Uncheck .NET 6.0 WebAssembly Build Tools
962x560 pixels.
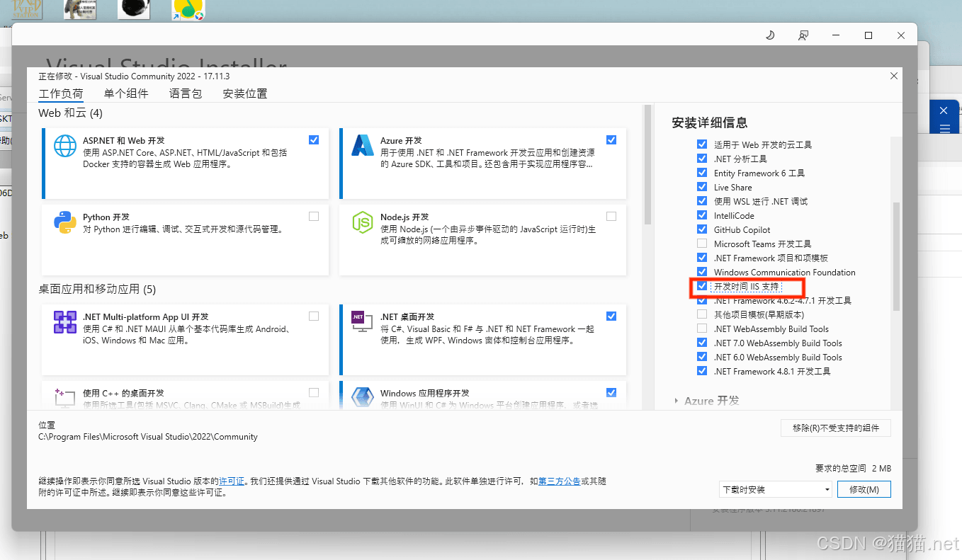coord(702,357)
